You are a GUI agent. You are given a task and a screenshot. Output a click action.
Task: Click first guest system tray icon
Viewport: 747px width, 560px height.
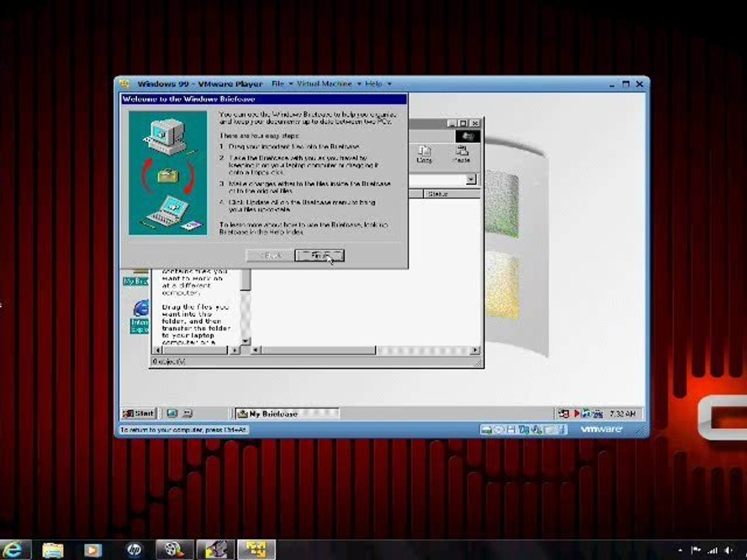pos(563,414)
